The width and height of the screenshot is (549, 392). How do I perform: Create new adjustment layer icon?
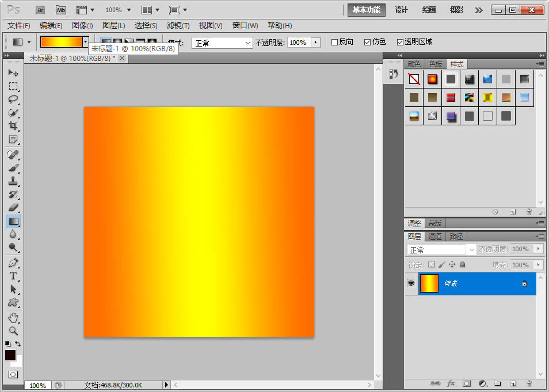pyautogui.click(x=483, y=383)
